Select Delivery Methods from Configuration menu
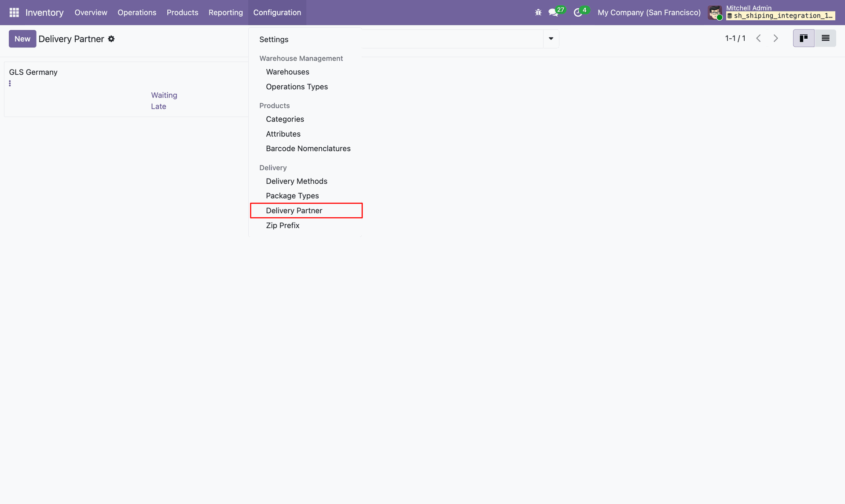This screenshot has height=504, width=845. click(296, 181)
